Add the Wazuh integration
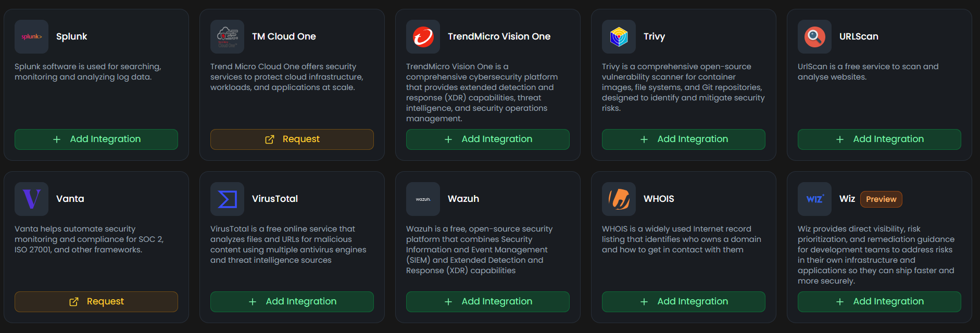The image size is (980, 333). 488,302
